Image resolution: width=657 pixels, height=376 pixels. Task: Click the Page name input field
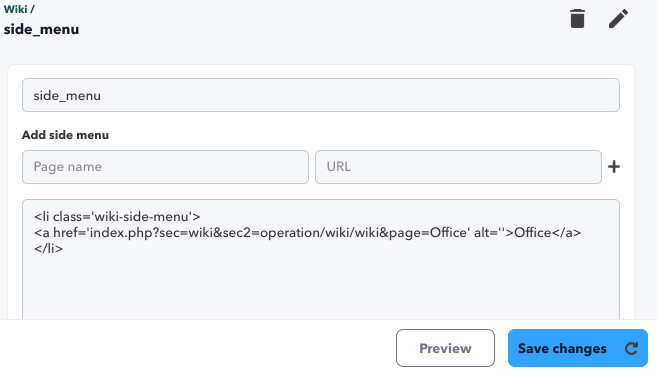165,167
